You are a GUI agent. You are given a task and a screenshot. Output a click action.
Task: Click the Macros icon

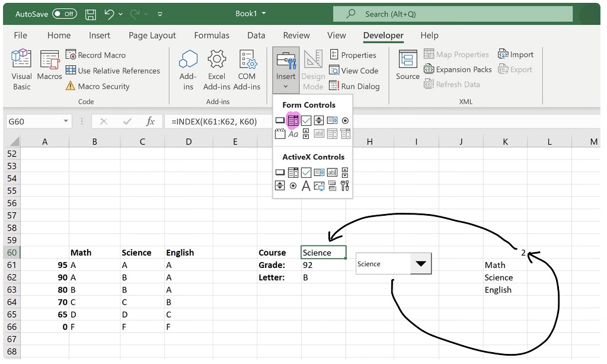coord(49,65)
